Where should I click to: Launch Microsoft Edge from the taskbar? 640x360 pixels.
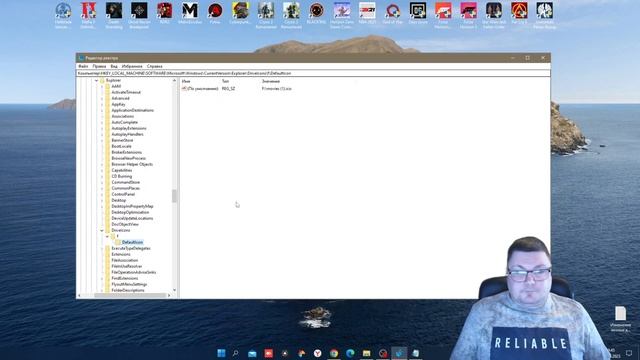coord(350,353)
